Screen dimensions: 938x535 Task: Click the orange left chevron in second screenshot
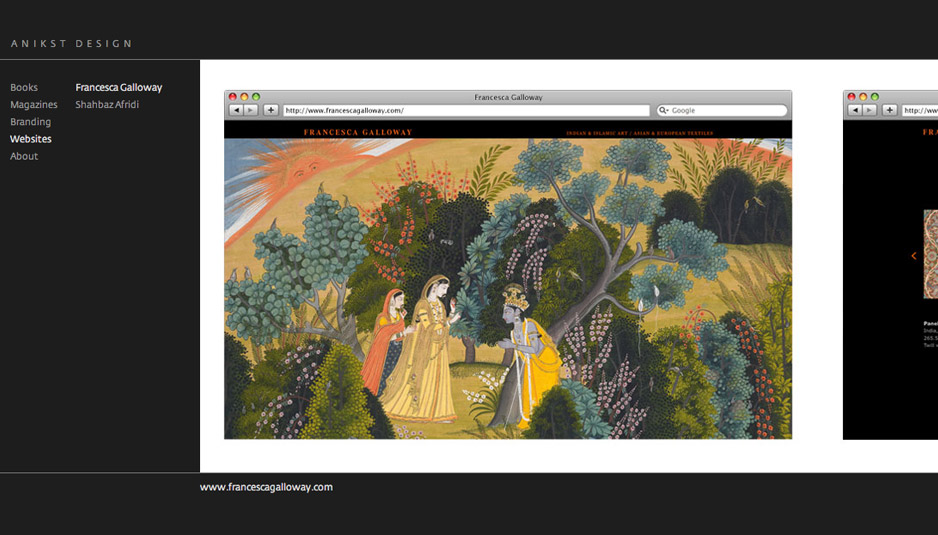click(x=913, y=256)
